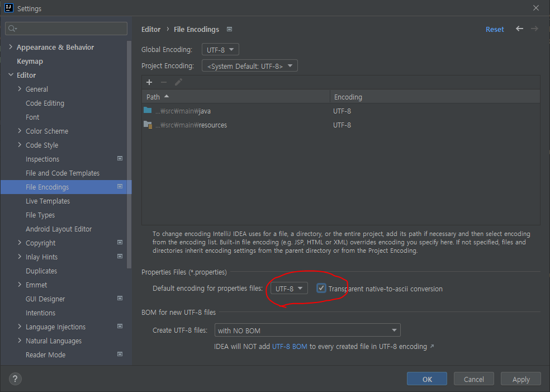Click the java folder icon in path table
Viewport: 550px width, 392px height.
pos(148,111)
